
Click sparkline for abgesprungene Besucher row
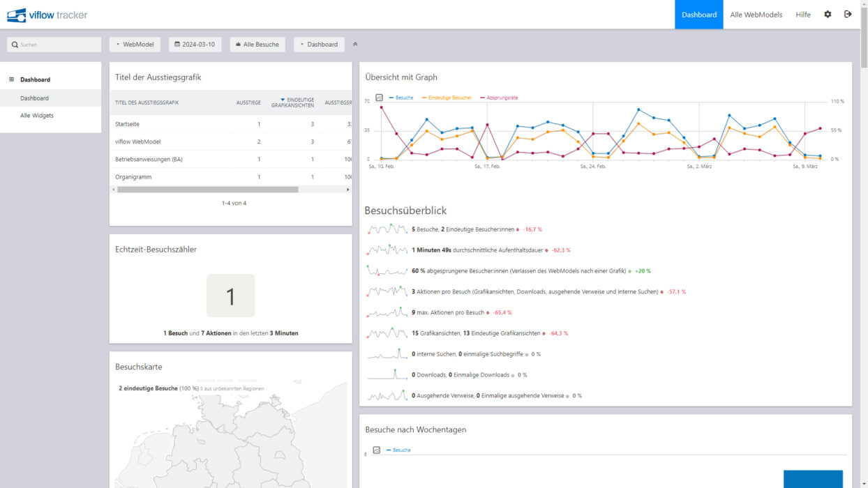coord(387,270)
